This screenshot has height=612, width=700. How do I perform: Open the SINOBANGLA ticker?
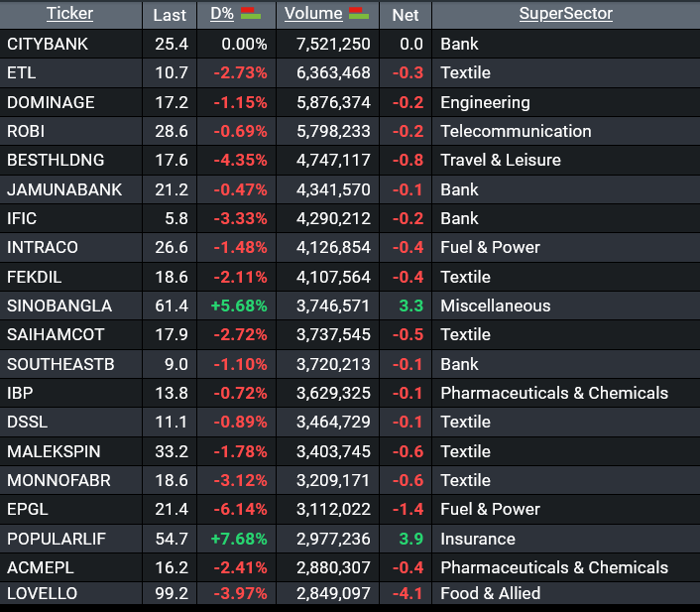coord(58,306)
